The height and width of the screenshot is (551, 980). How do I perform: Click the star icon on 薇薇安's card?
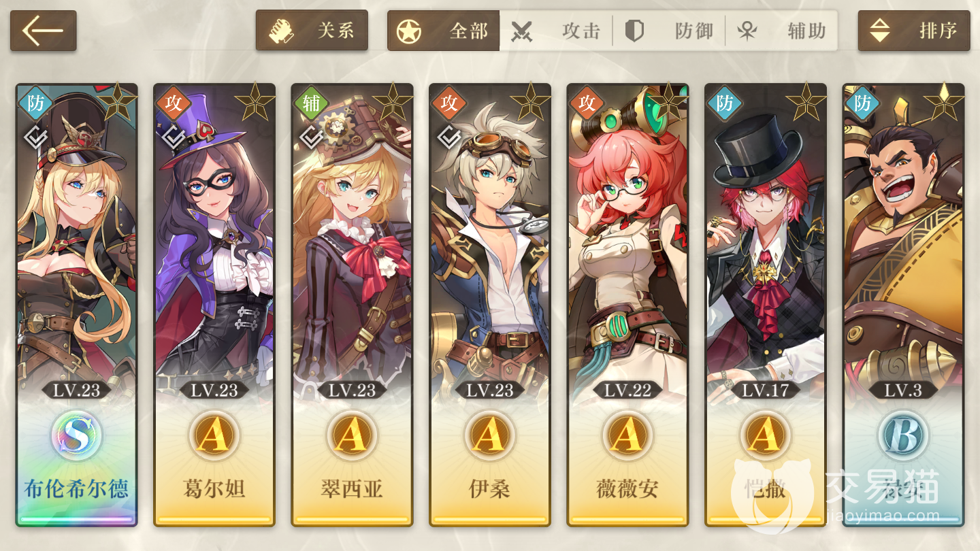668,102
